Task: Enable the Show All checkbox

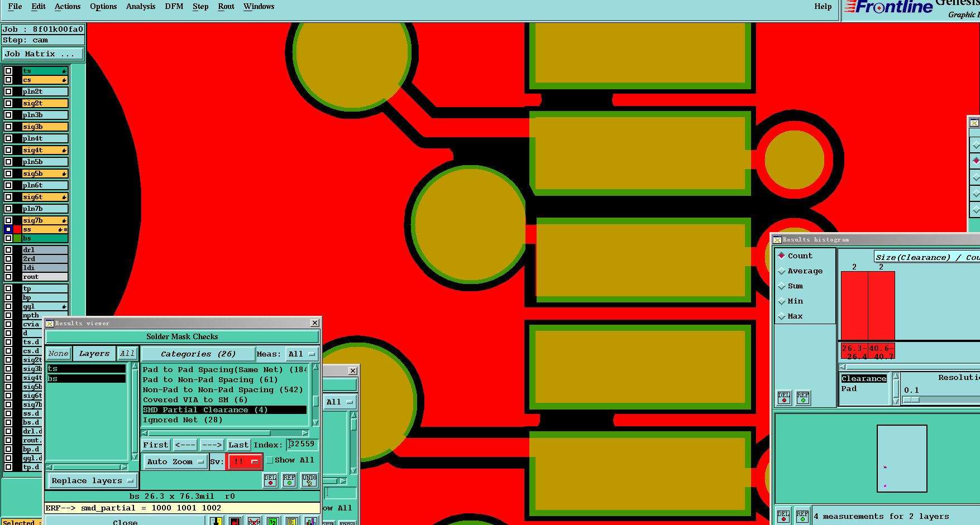Action: (x=270, y=460)
